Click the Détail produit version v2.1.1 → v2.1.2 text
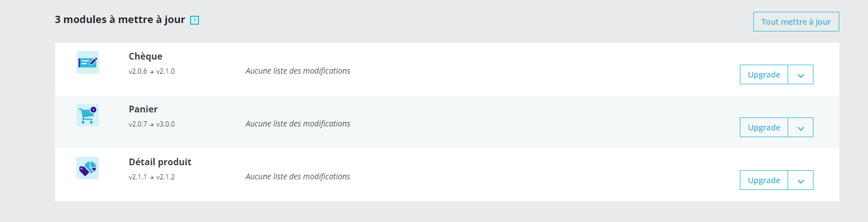Screen dimensions: 868x222 pos(152,177)
